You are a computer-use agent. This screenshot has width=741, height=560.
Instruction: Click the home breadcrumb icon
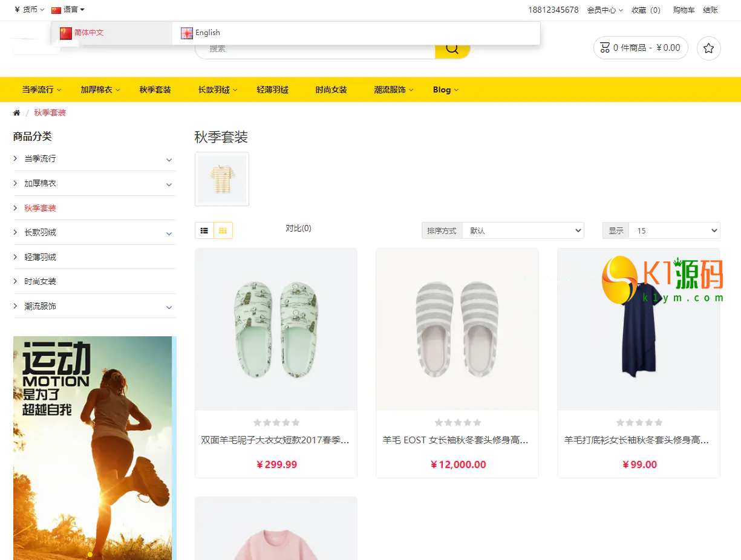(x=17, y=113)
